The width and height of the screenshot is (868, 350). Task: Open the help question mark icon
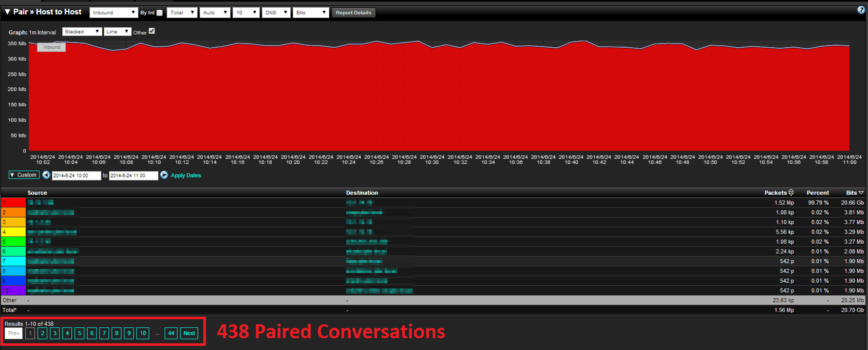pos(861,10)
